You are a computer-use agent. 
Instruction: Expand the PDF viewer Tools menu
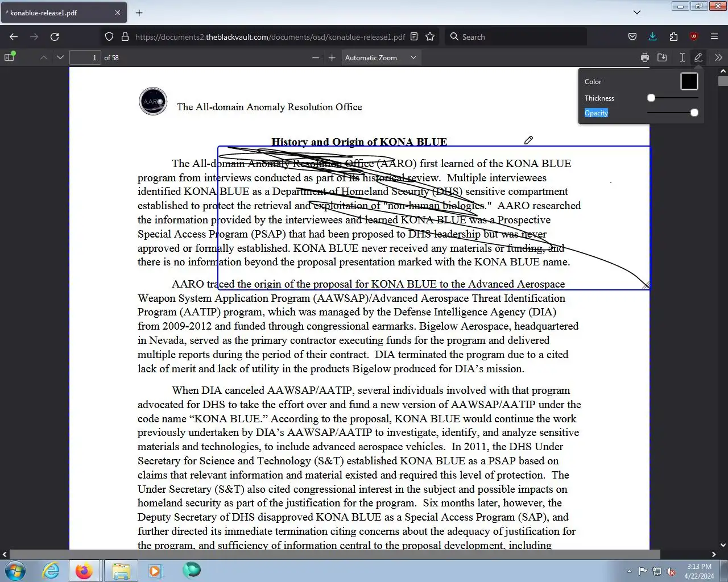click(718, 57)
